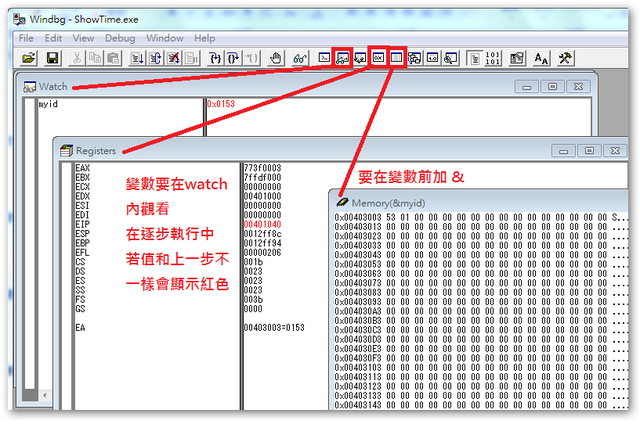Viewport: 640px width, 424px height.
Task: Open the Window menu
Action: click(x=165, y=38)
